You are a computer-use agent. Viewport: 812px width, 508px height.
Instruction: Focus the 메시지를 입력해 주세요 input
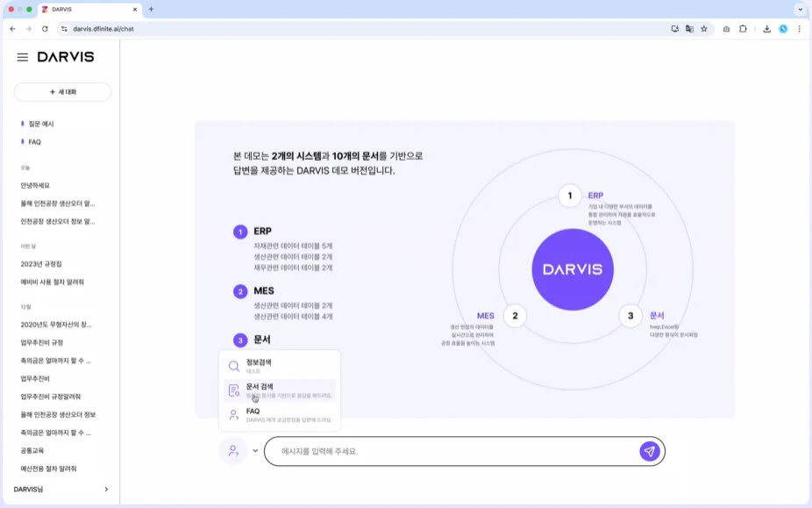(451, 452)
